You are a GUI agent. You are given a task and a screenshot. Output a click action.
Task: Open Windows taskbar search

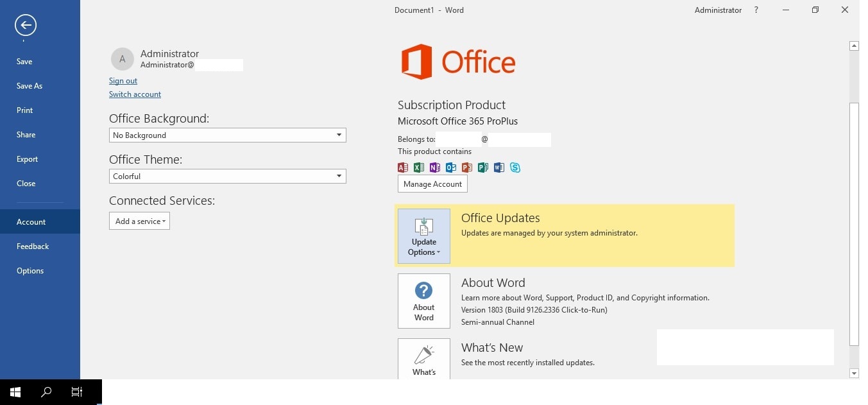[x=46, y=392]
